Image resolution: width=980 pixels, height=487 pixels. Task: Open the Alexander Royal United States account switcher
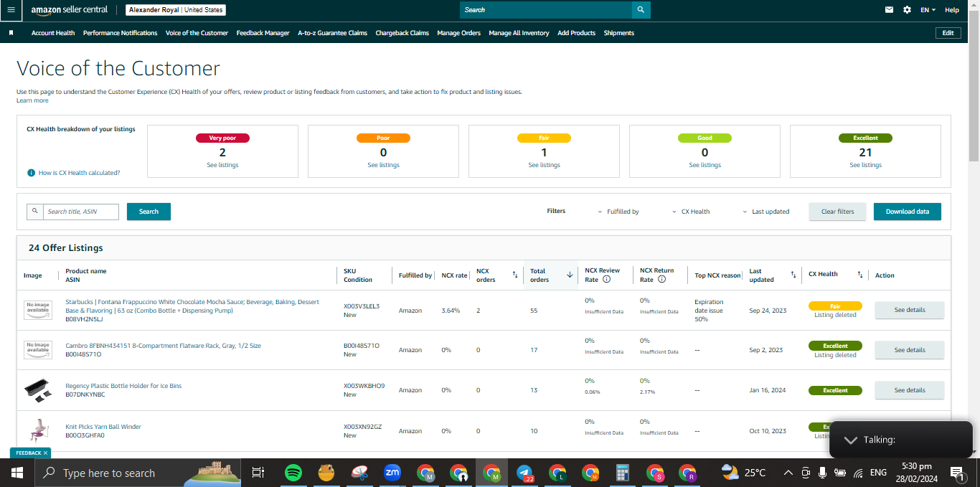pos(176,10)
